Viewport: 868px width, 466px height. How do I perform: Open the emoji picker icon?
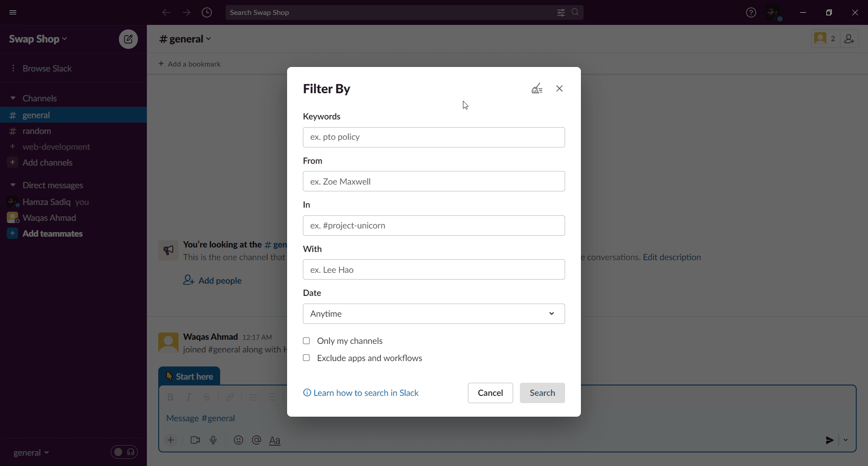pyautogui.click(x=238, y=440)
